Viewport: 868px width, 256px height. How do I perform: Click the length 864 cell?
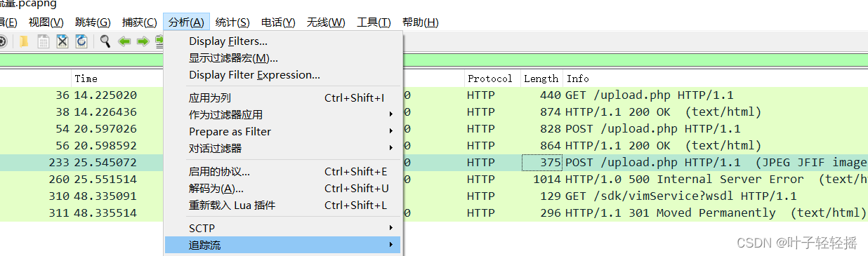(x=551, y=146)
